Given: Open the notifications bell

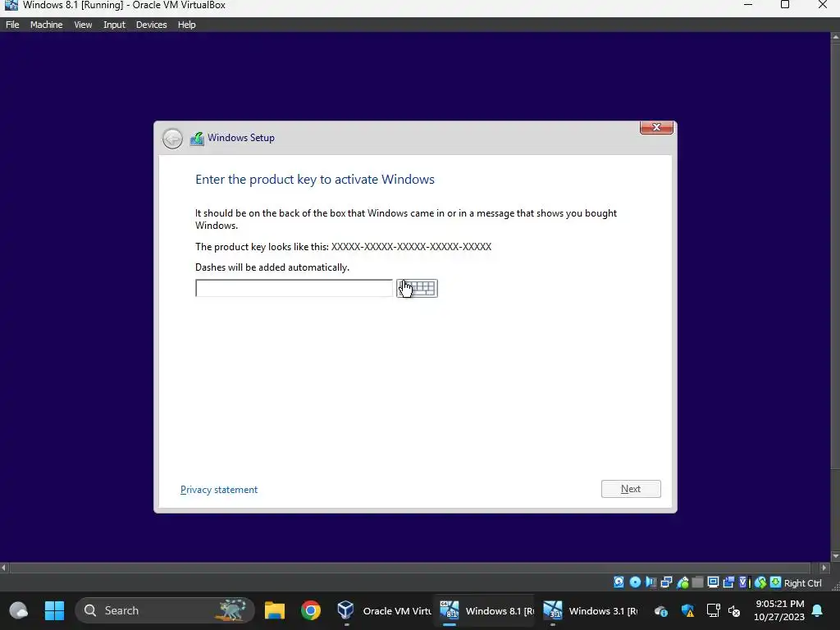Looking at the screenshot, I should (x=818, y=610).
